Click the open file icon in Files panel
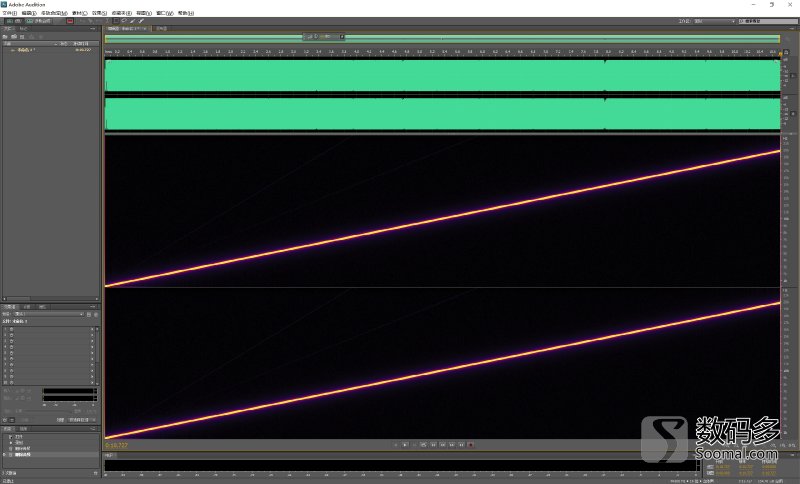The width and height of the screenshot is (800, 484). (x=6, y=37)
